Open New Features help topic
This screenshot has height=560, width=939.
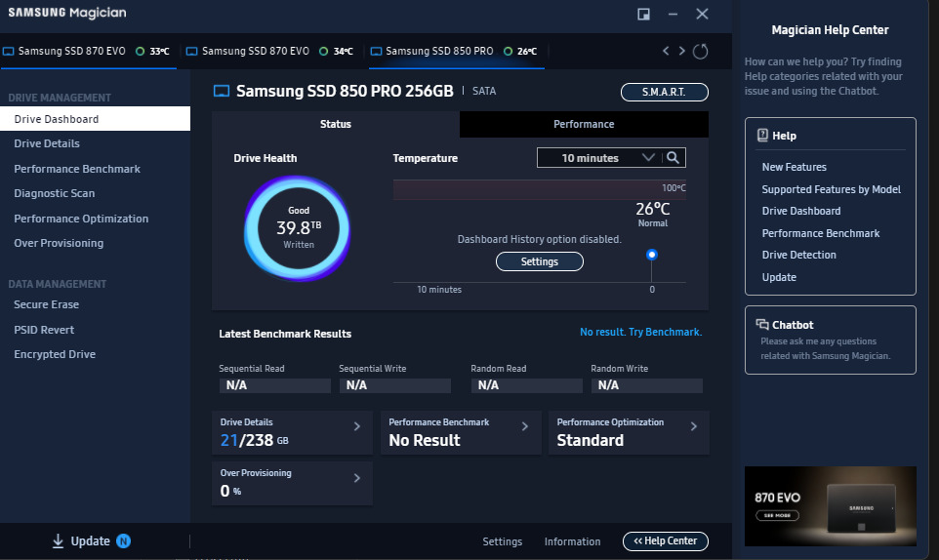click(x=795, y=167)
